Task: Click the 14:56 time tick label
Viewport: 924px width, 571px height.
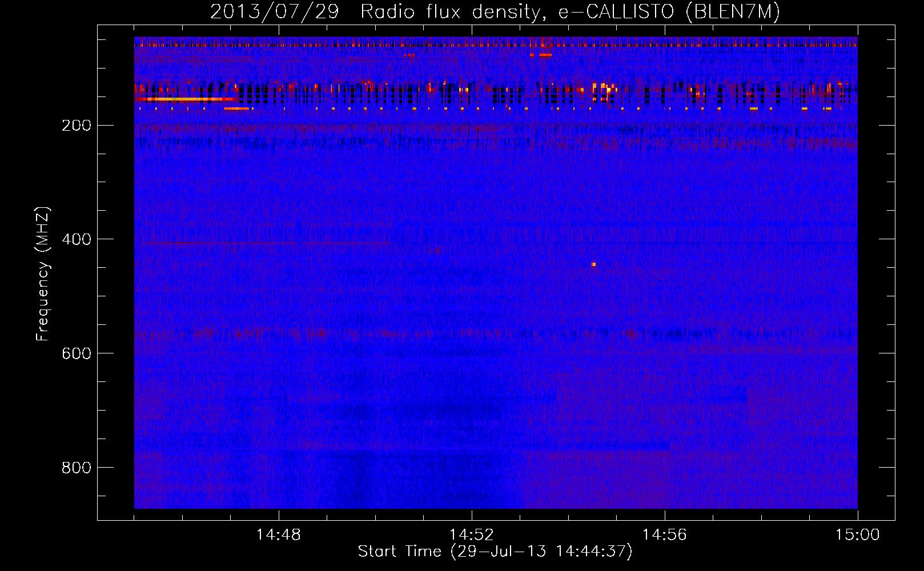Action: (665, 535)
